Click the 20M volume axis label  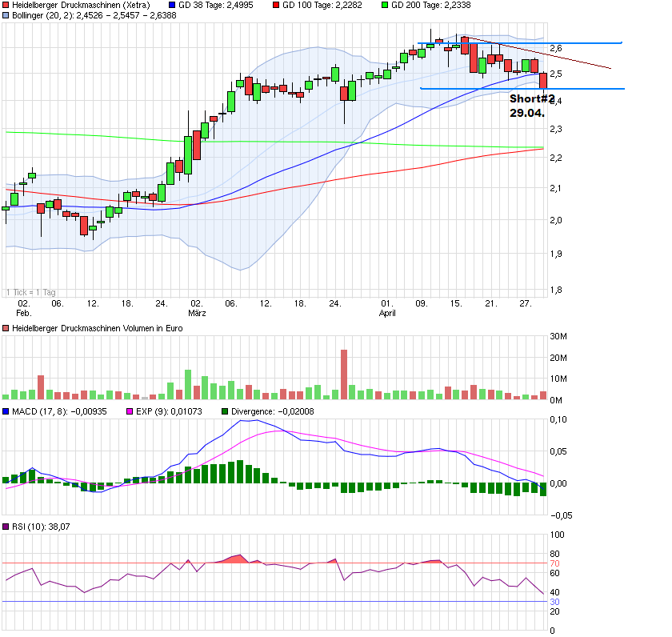click(558, 358)
